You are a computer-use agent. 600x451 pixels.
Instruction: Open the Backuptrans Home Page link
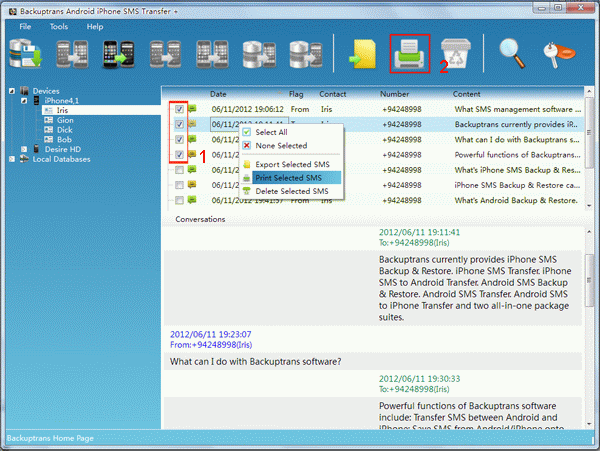pyautogui.click(x=50, y=438)
